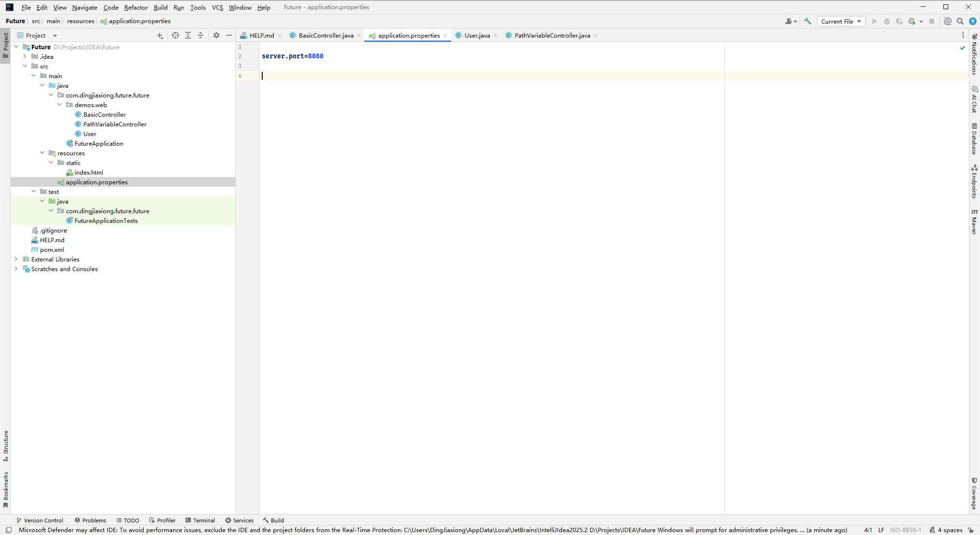Click the Run play icon

tap(874, 21)
